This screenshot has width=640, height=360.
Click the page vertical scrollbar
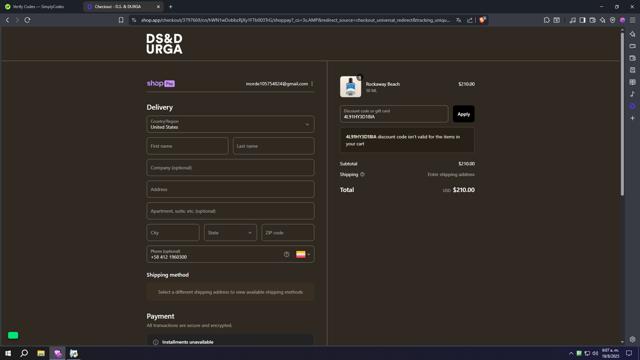point(622,114)
